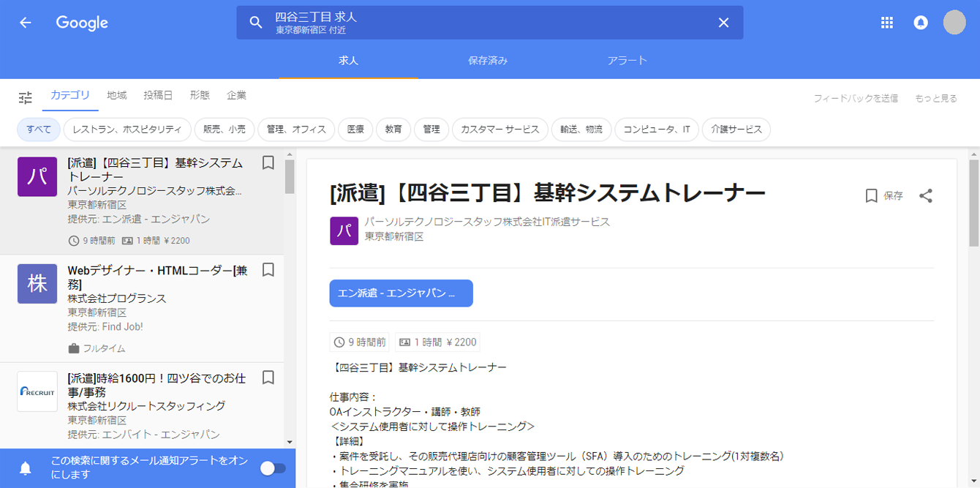Switch to the 求人 tab
This screenshot has width=980, height=488.
click(348, 61)
